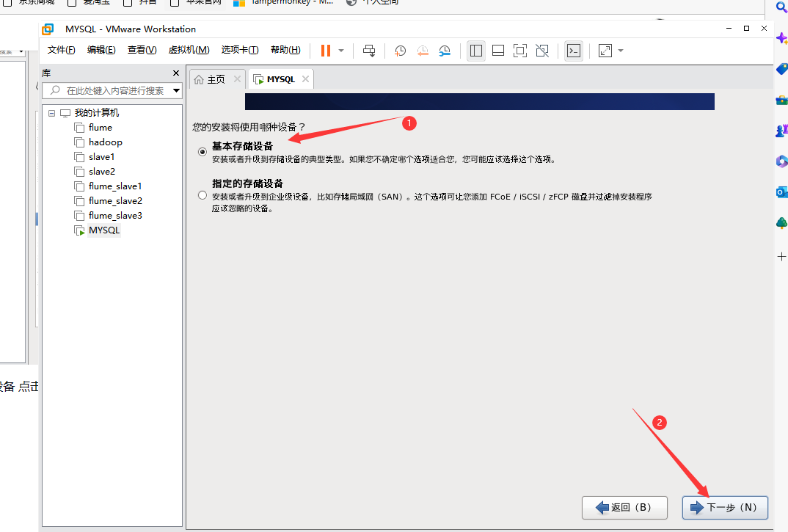Click the Send Ctrl+Alt+Del toolbar icon
This screenshot has width=788, height=532.
click(x=369, y=51)
